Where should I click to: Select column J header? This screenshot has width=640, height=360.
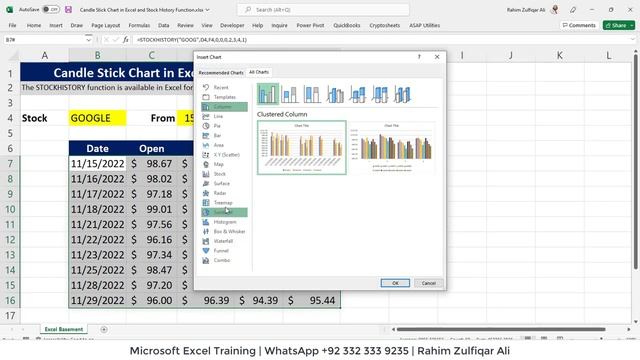(511, 55)
